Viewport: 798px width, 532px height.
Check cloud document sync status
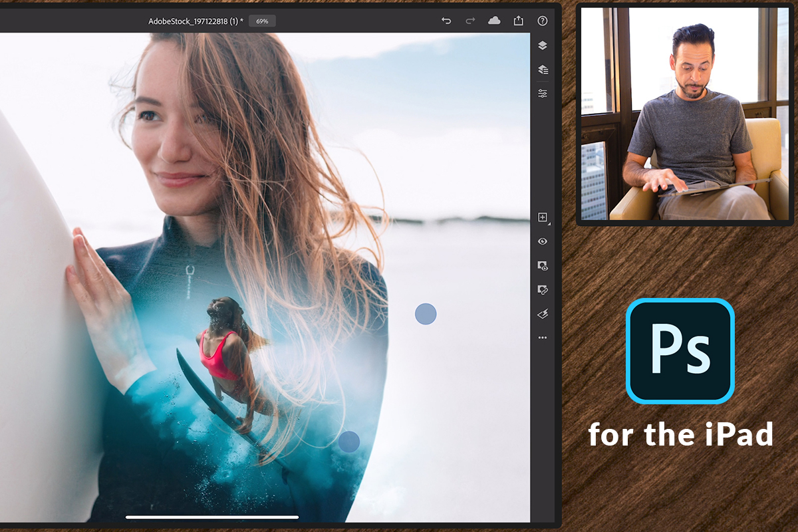[x=494, y=21]
